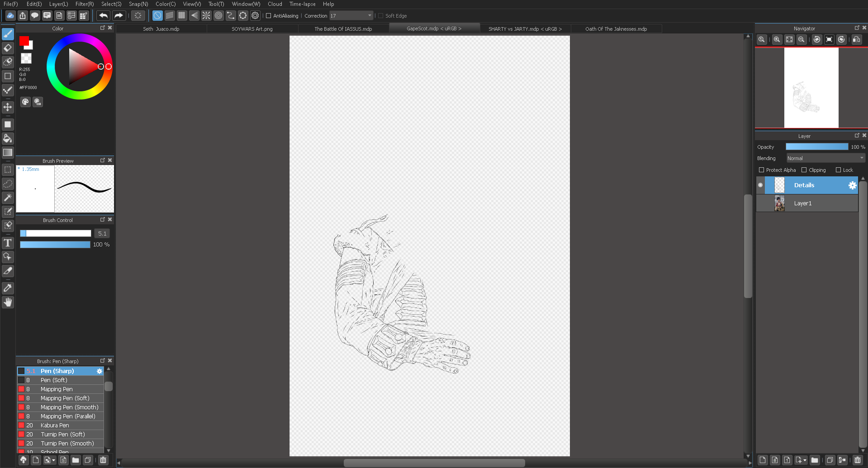Toggle the Protect Alpha checkbox
The height and width of the screenshot is (468, 868).
click(x=761, y=170)
